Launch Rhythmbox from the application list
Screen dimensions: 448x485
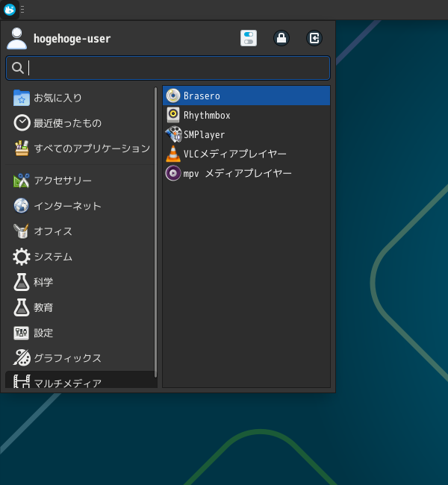point(173,115)
